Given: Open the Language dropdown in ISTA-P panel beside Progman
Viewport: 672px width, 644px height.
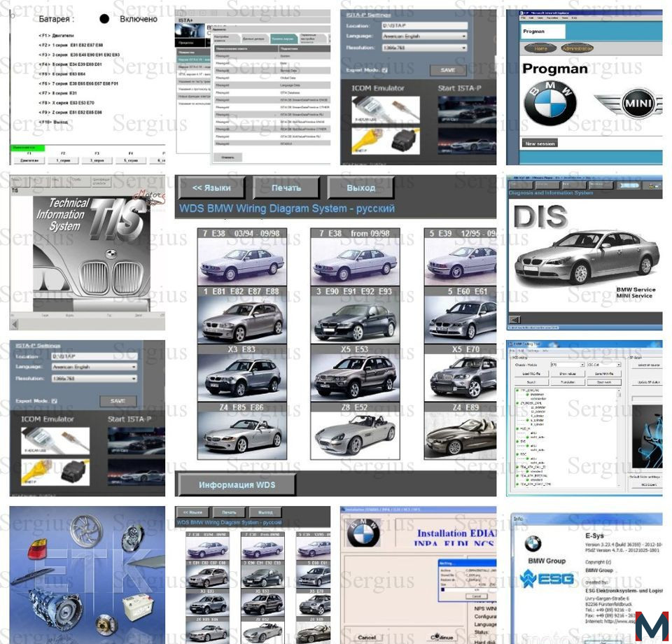Looking at the screenshot, I should coord(424,36).
